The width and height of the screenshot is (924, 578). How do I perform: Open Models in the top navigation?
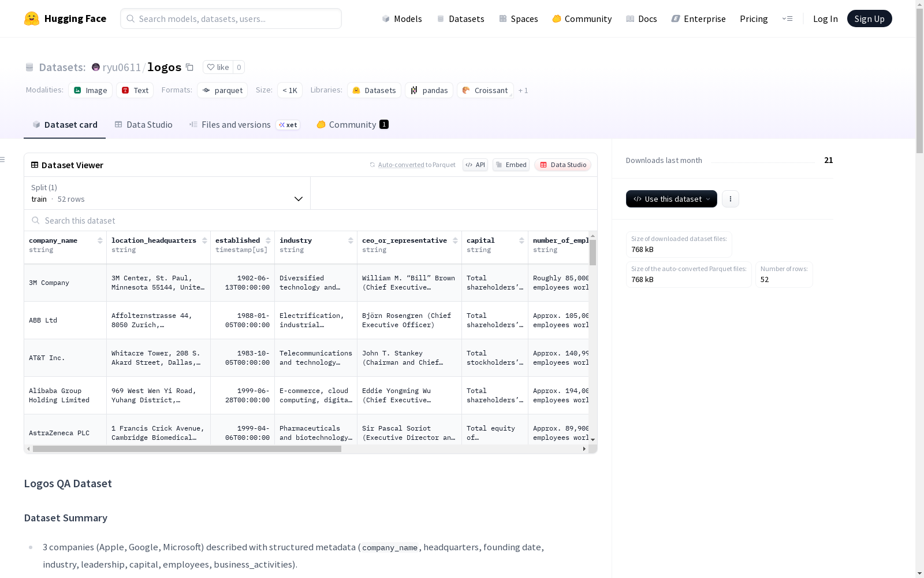click(x=402, y=18)
